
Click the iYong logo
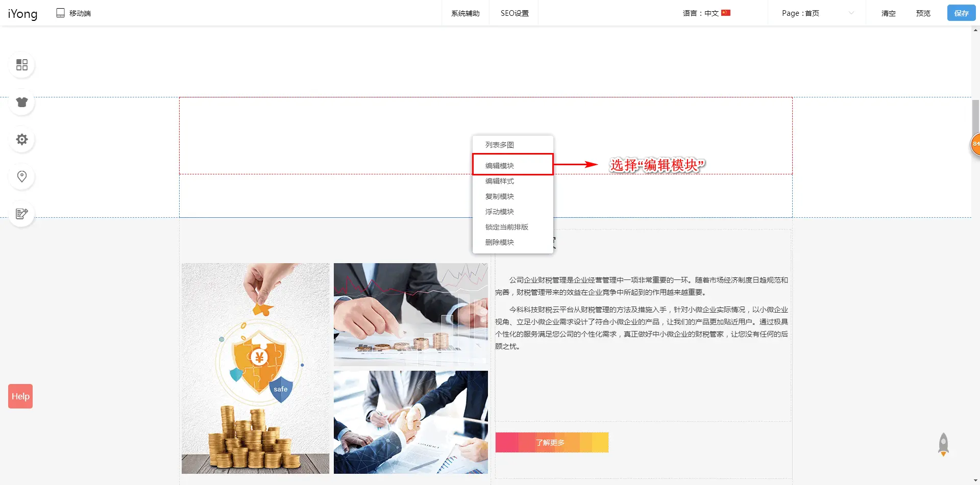22,13
